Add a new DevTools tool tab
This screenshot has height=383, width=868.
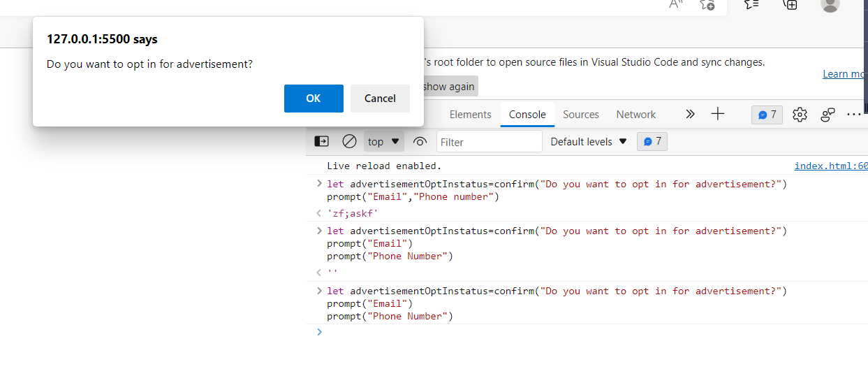718,114
